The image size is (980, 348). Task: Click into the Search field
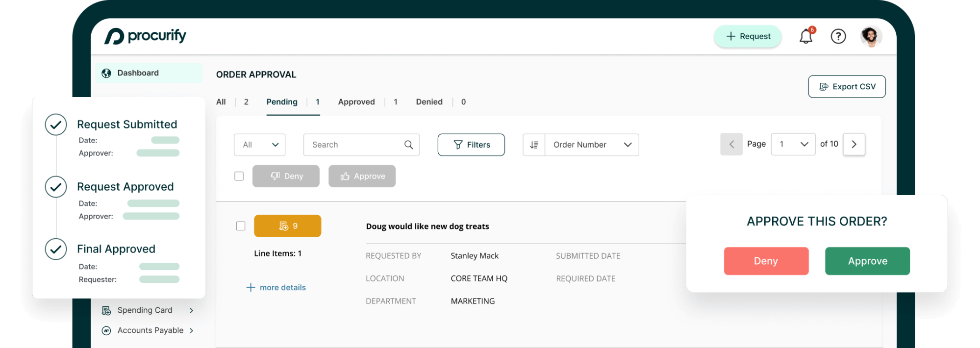(x=354, y=145)
